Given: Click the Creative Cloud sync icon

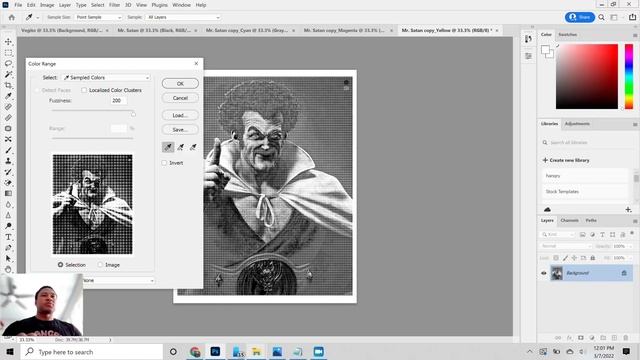Looking at the screenshot, I should pyautogui.click(x=547, y=209).
